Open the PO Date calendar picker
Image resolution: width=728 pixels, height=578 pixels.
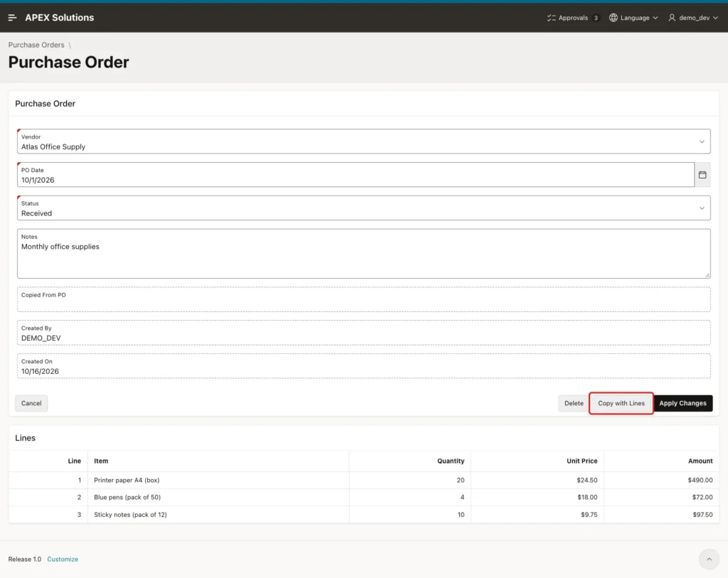[702, 175]
